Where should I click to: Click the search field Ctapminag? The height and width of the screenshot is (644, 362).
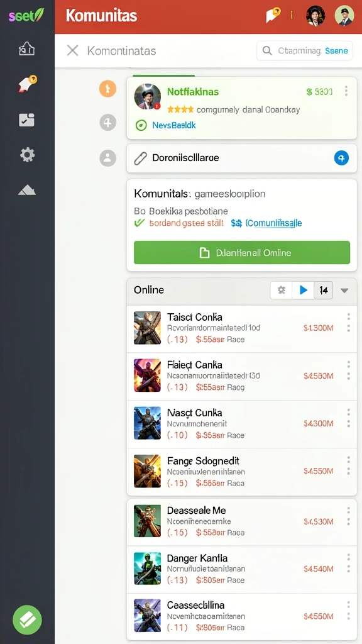click(305, 50)
